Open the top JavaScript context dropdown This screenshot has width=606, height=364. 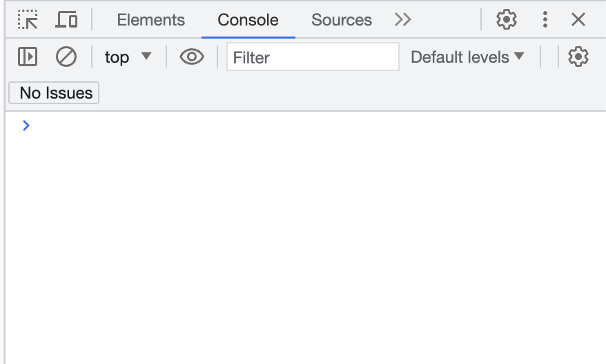(x=128, y=57)
